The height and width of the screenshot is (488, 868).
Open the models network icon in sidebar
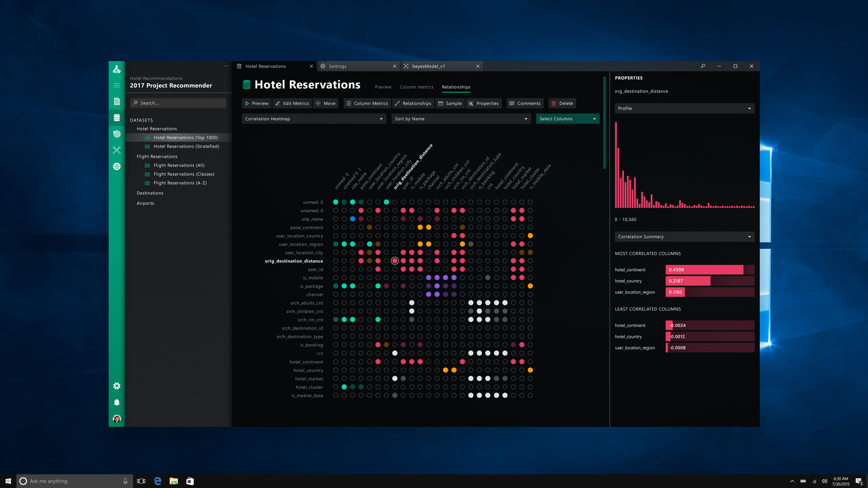click(x=117, y=150)
